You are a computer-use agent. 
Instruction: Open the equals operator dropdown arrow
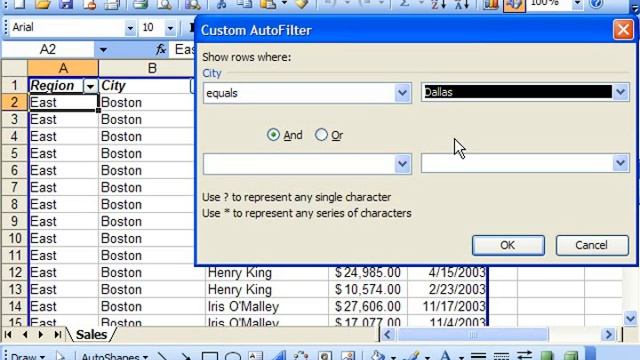point(402,93)
